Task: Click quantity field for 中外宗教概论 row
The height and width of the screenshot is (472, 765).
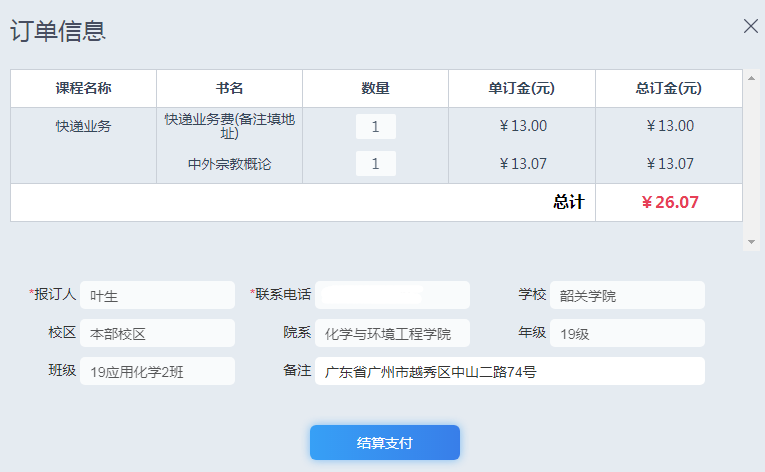Action: pos(376,164)
